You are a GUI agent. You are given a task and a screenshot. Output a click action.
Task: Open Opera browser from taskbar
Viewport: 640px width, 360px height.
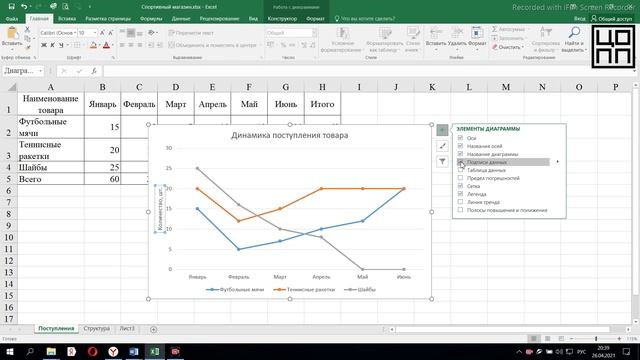[x=93, y=351]
